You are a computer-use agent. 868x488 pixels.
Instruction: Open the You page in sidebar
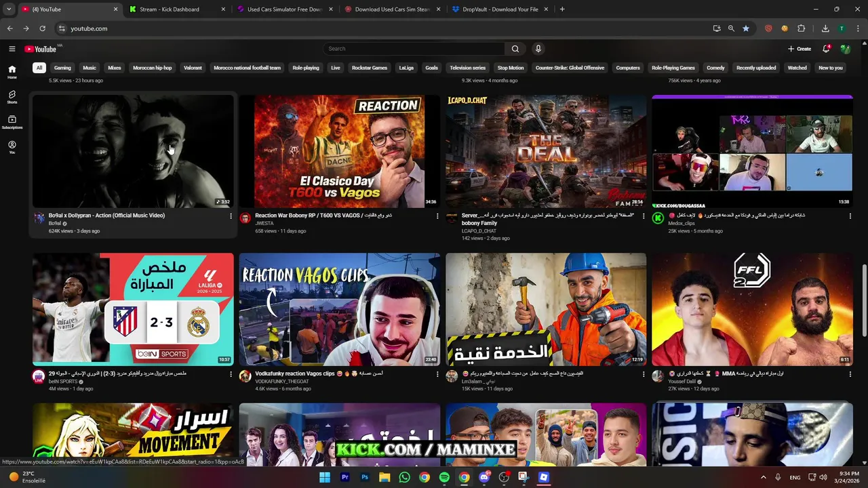tap(12, 147)
